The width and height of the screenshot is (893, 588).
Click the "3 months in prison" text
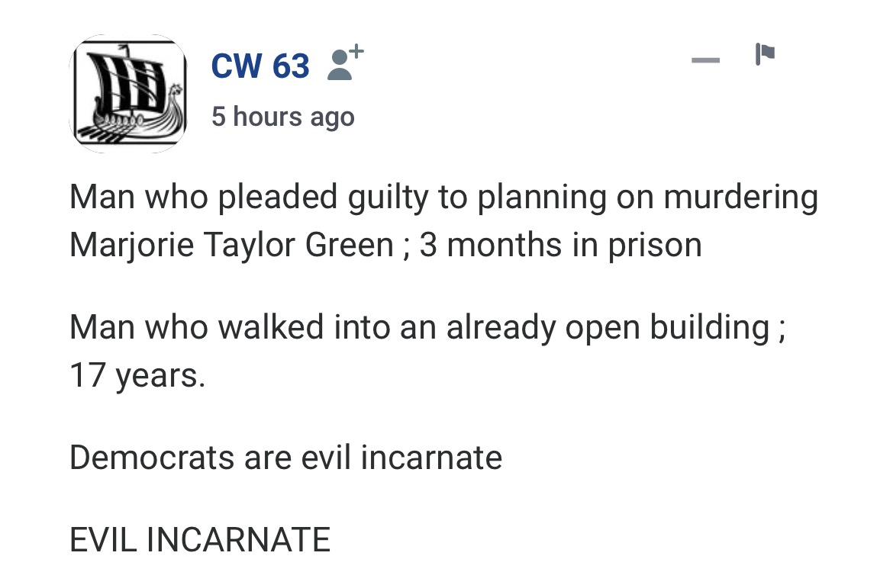(x=560, y=246)
